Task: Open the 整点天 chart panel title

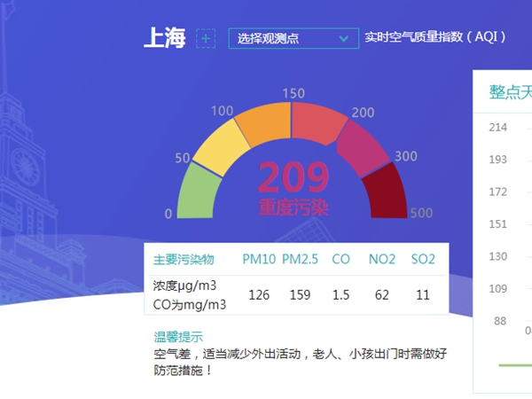Action: (510, 93)
